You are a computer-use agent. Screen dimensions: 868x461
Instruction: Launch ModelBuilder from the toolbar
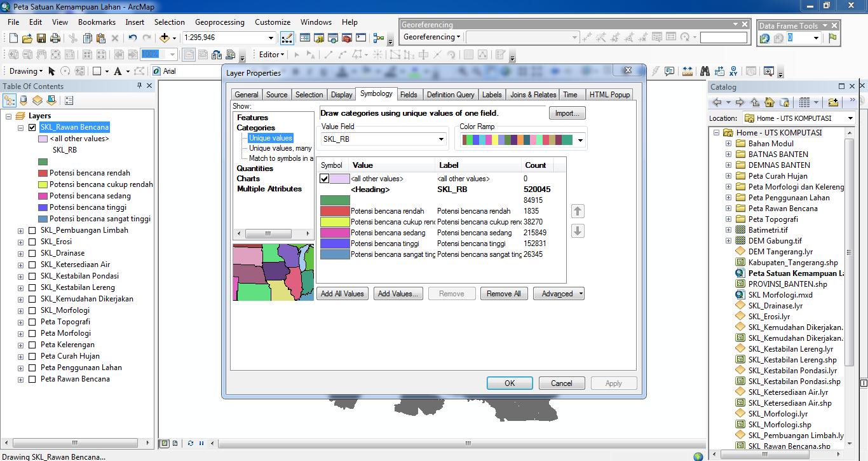(x=379, y=38)
